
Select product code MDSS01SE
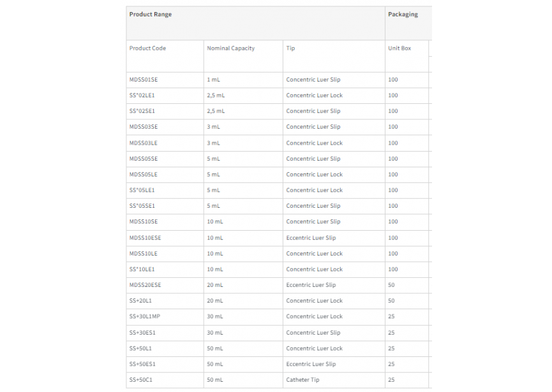144,80
